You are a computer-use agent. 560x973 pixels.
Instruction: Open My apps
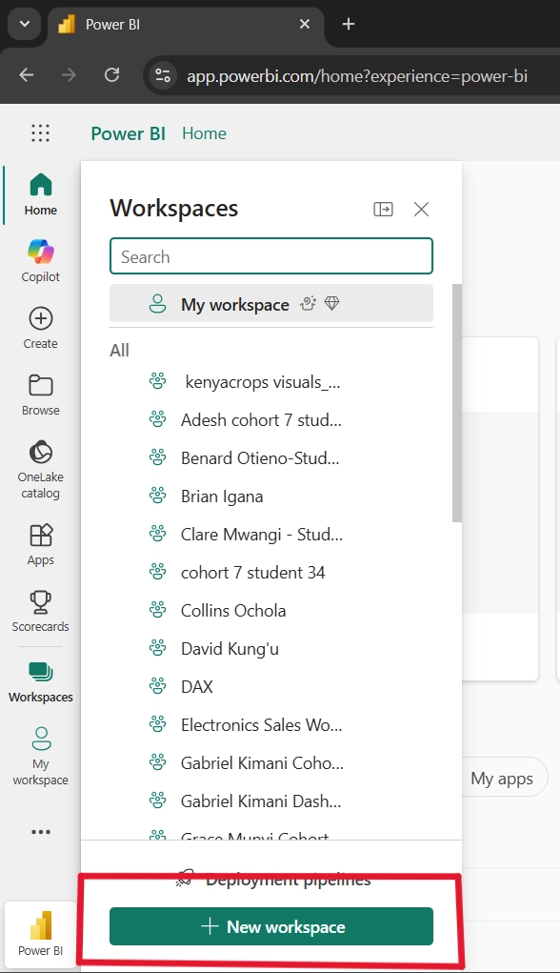coord(503,778)
